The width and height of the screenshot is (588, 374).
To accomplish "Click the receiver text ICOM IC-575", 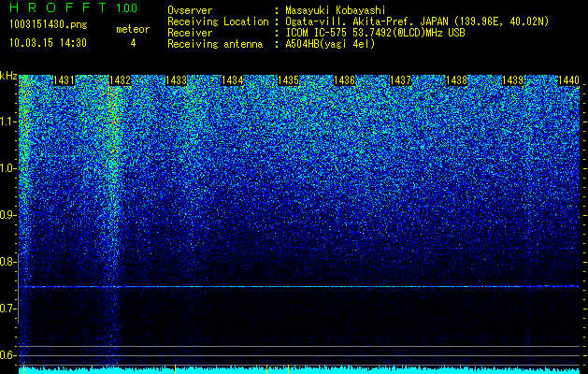I will point(317,33).
